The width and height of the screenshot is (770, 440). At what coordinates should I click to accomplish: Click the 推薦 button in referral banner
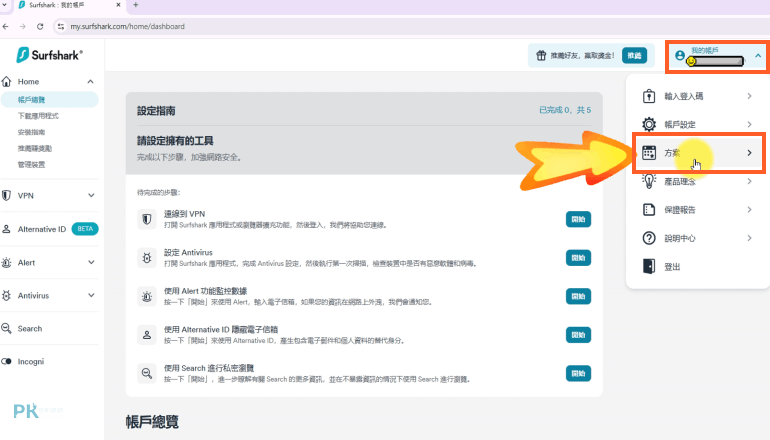click(634, 55)
